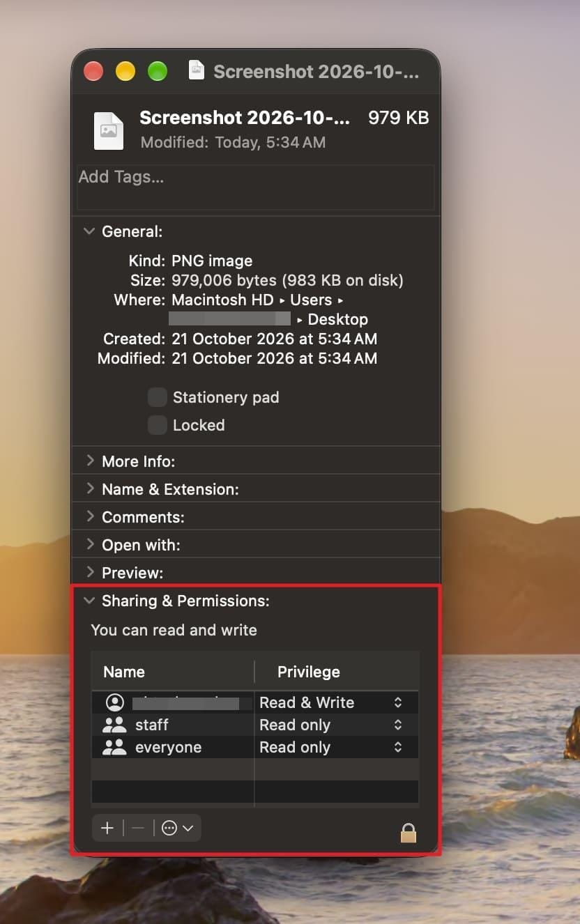Open the ellipsis action menu
Screen dimensions: 580x924
tap(177, 828)
